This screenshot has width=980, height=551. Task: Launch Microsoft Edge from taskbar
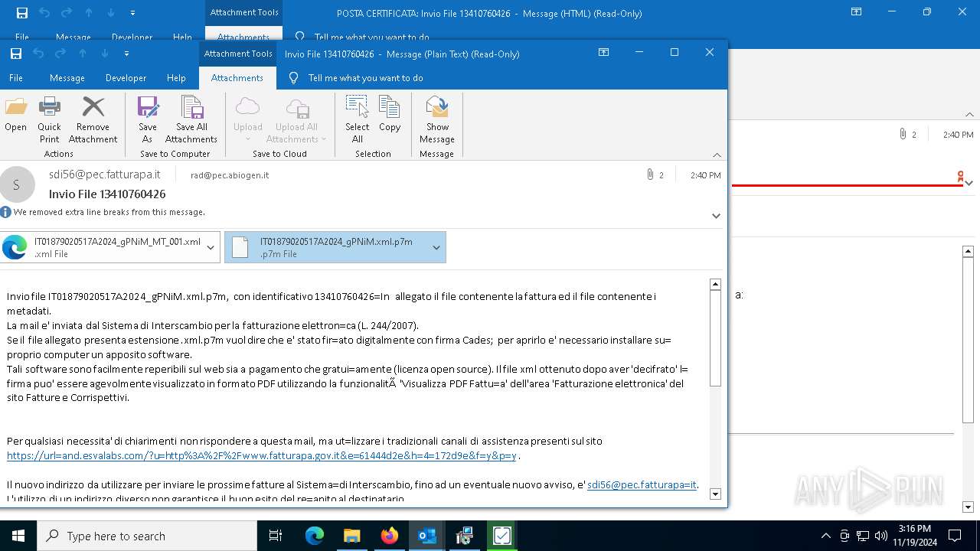pos(315,536)
